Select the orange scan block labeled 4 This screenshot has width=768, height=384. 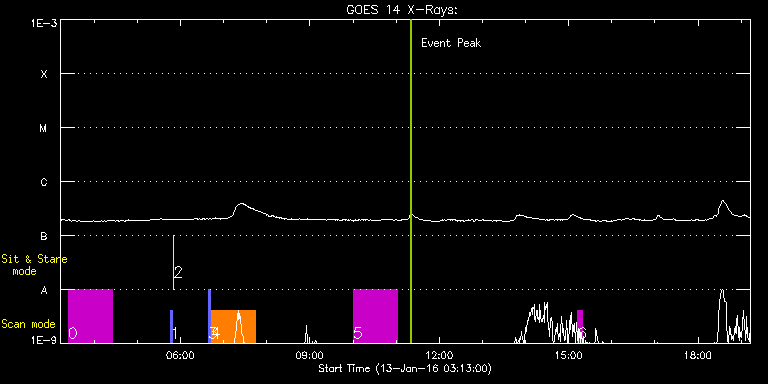pyautogui.click(x=234, y=326)
